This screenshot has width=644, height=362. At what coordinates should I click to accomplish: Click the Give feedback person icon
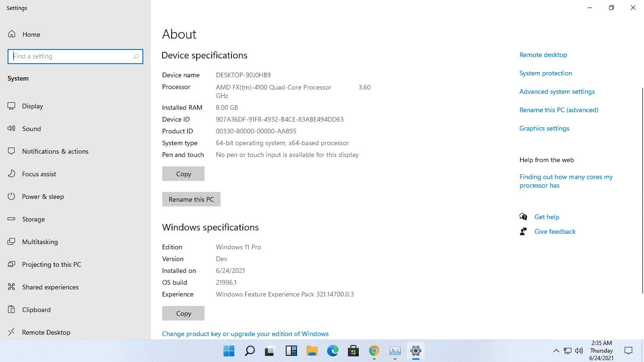pyautogui.click(x=523, y=231)
